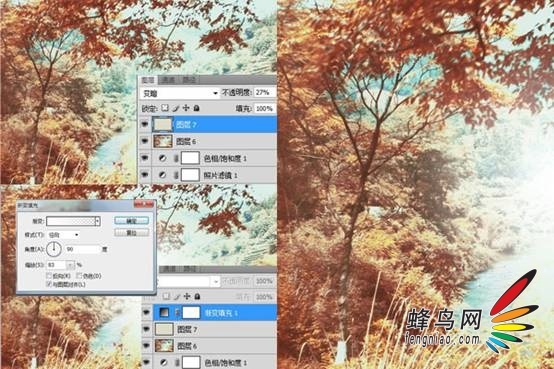This screenshot has height=369, width=554.
Task: Click 色相/饱和度 1 adjustment icon, lower panel
Action: [x=164, y=362]
